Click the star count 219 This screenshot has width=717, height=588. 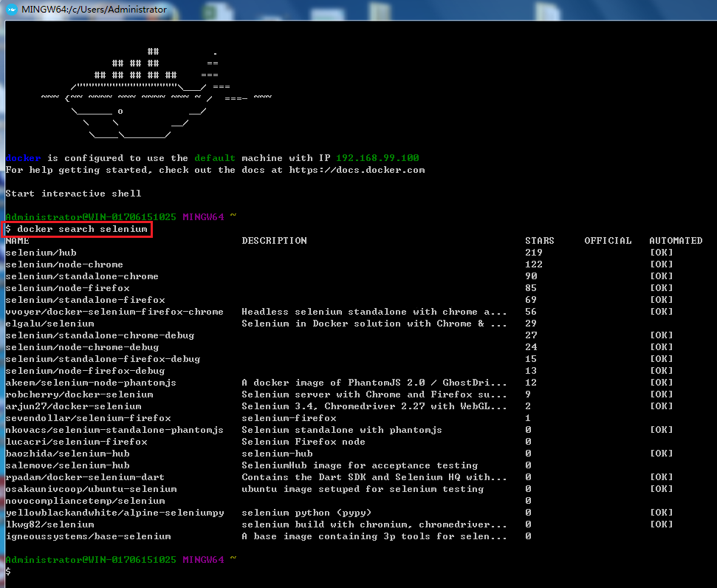coord(533,253)
